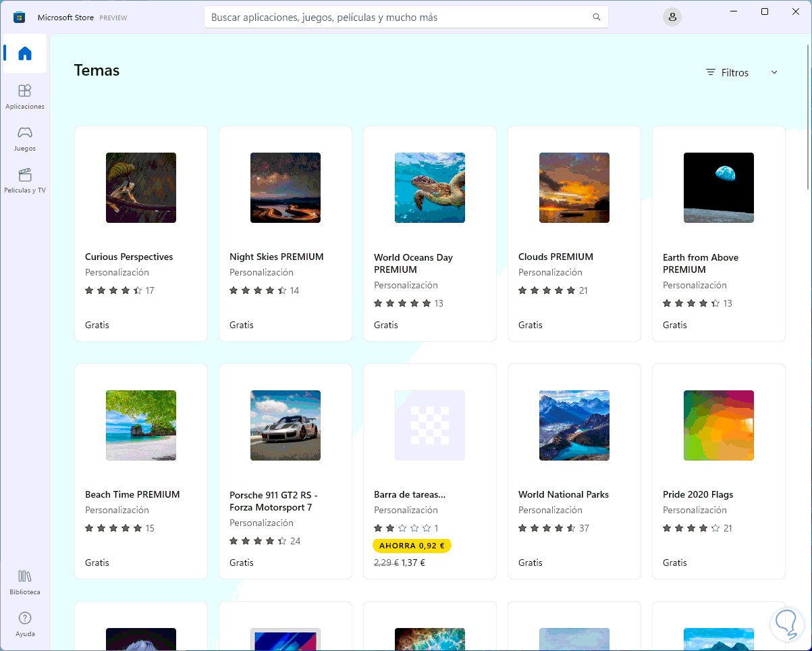Expand the Filtros dropdown
The width and height of the screenshot is (812, 651).
pos(728,73)
